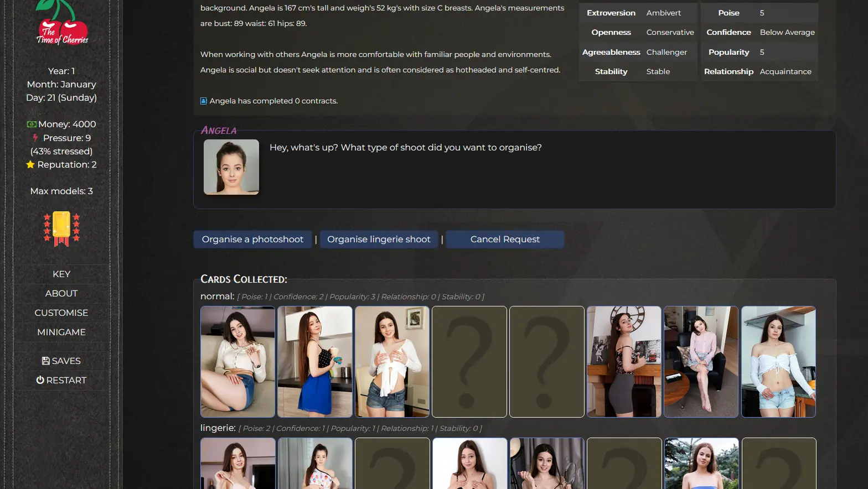Click the first locked question-mark card
Viewport: 868px width, 489px height.
coord(469,361)
